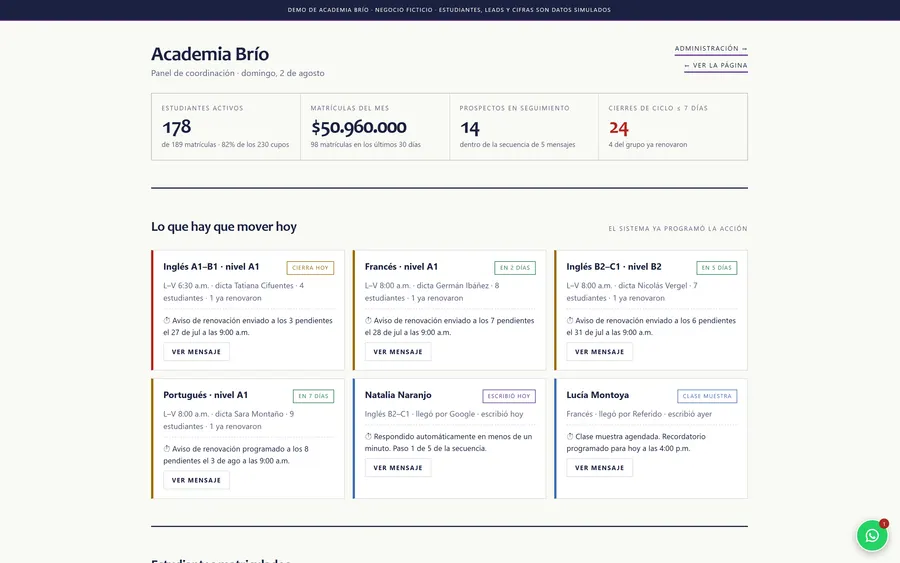The width and height of the screenshot is (900, 563).
Task: Click the Lo que hay que mover hoy heading
Action: 224,227
